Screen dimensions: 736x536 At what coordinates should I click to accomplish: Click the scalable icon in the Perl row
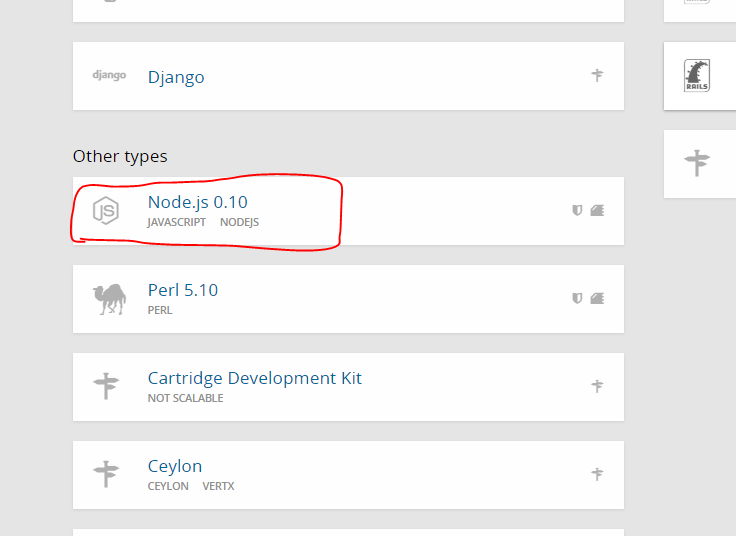point(597,298)
